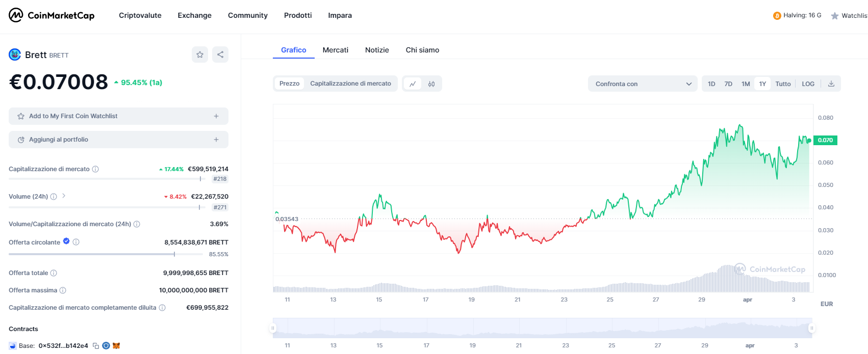This screenshot has width=868, height=354.
Task: Switch to the Mercati tab
Action: tap(335, 50)
